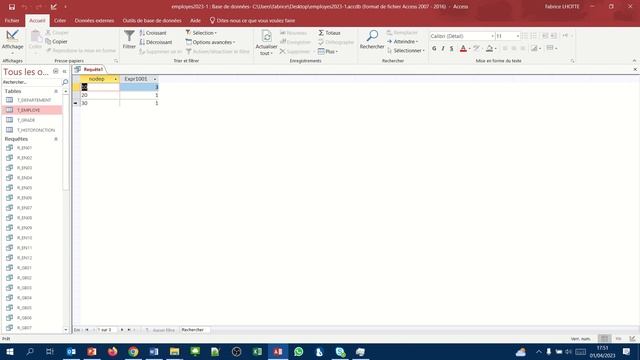The image size is (640, 360).
Task: Open the Aide tab
Action: click(195, 20)
